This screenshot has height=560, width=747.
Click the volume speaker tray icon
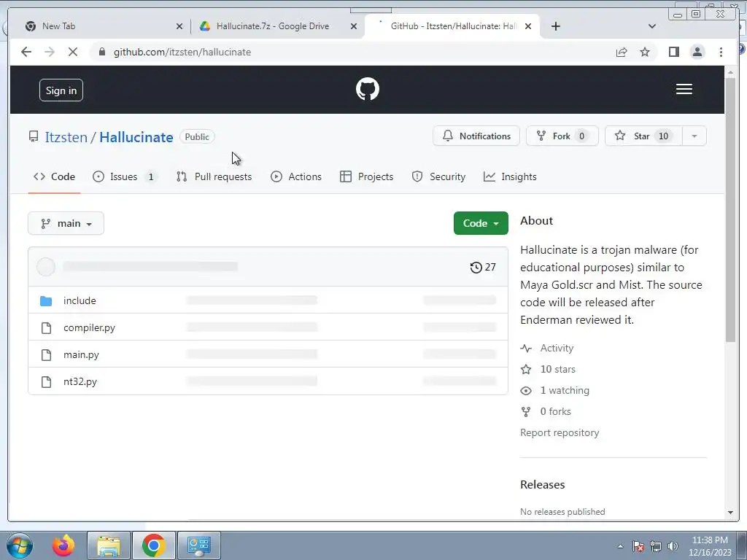pyautogui.click(x=673, y=546)
